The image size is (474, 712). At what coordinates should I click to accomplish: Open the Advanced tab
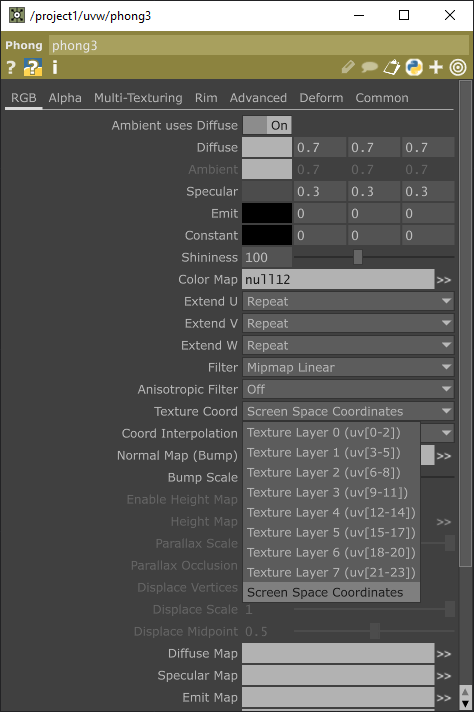[258, 98]
